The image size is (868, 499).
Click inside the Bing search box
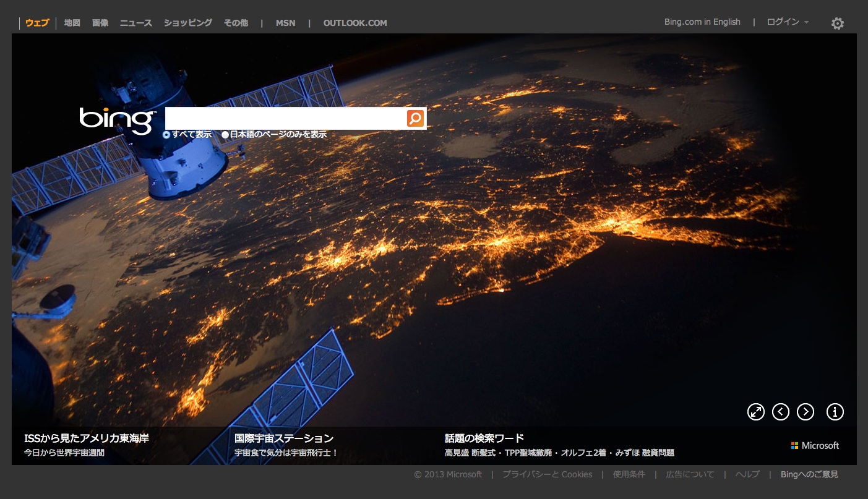pos(285,118)
